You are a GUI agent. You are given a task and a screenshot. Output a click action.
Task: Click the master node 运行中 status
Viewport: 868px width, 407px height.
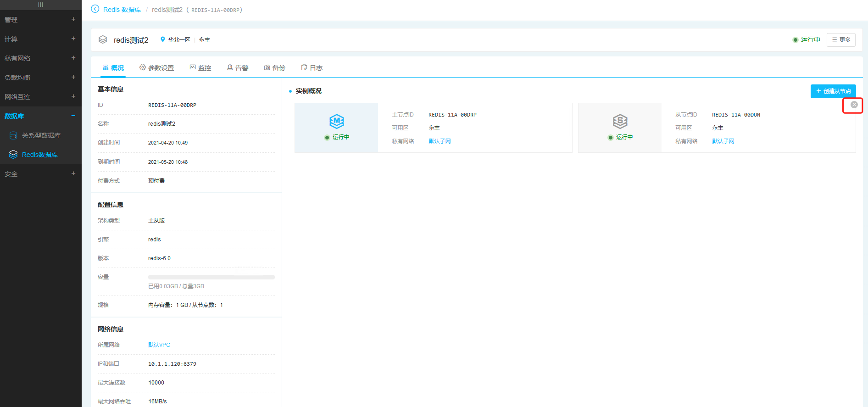(337, 137)
